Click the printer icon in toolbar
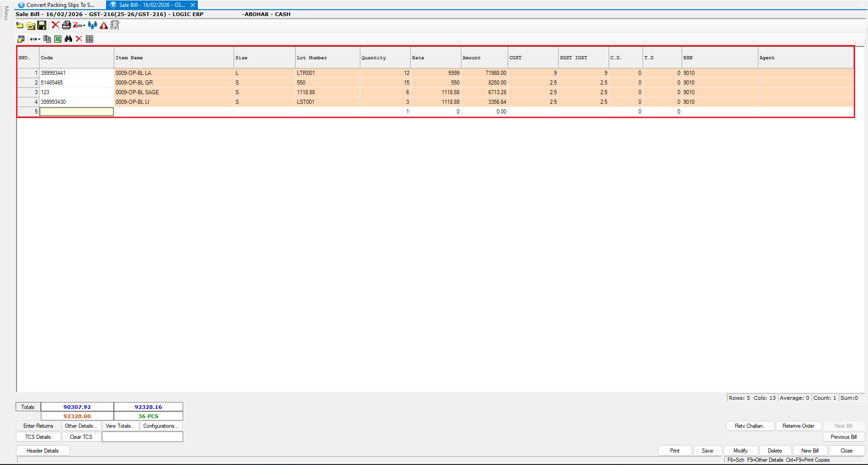The image size is (868, 465). [x=67, y=25]
